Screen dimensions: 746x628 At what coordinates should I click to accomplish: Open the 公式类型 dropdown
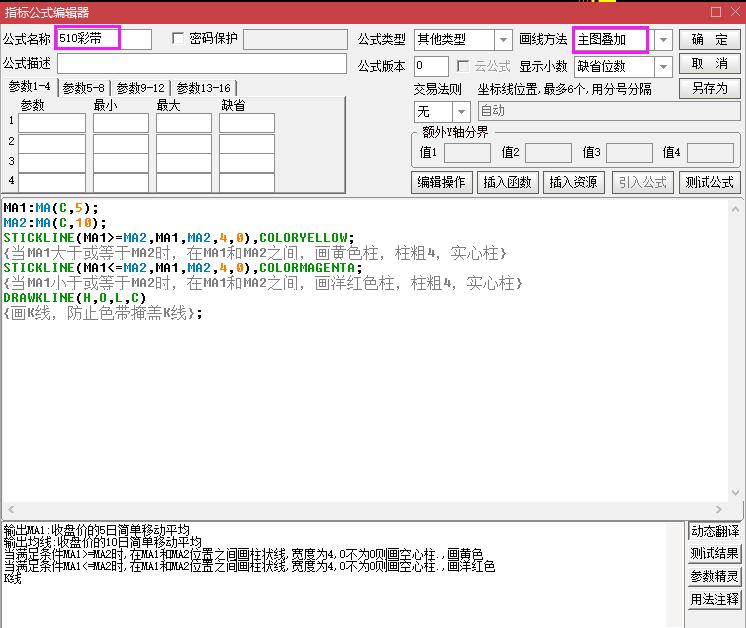click(503, 40)
